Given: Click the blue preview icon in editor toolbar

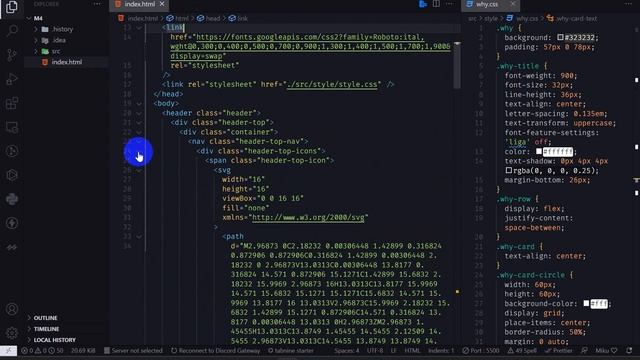Looking at the screenshot, I should point(423,4).
